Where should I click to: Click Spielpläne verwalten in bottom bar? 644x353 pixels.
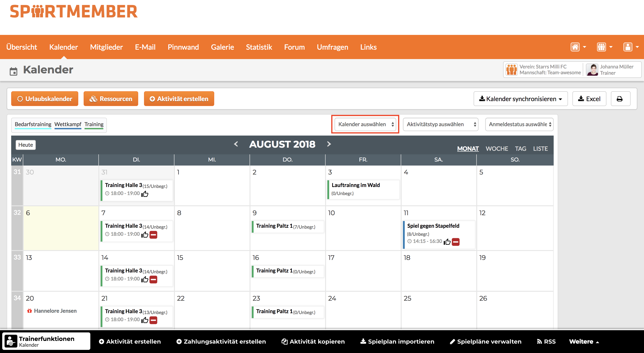coord(486,342)
